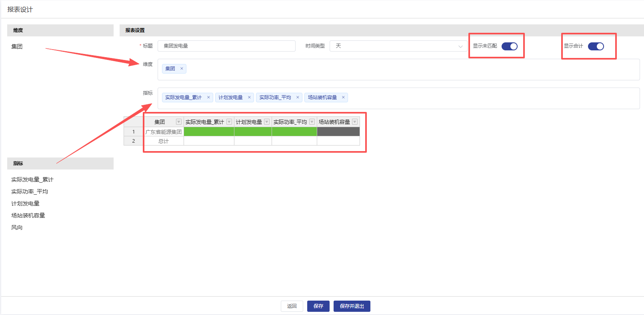Toggle the 显示未匹配 switch
The width and height of the screenshot is (644, 315).
pos(509,46)
